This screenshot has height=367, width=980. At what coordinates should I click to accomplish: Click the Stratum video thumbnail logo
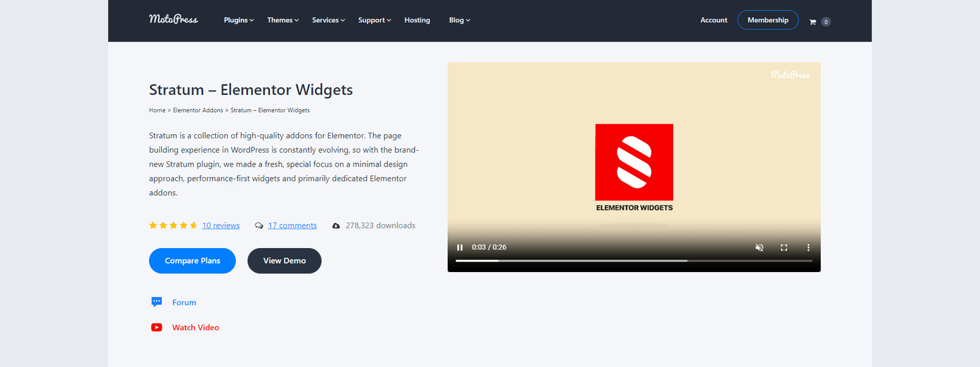pos(635,162)
